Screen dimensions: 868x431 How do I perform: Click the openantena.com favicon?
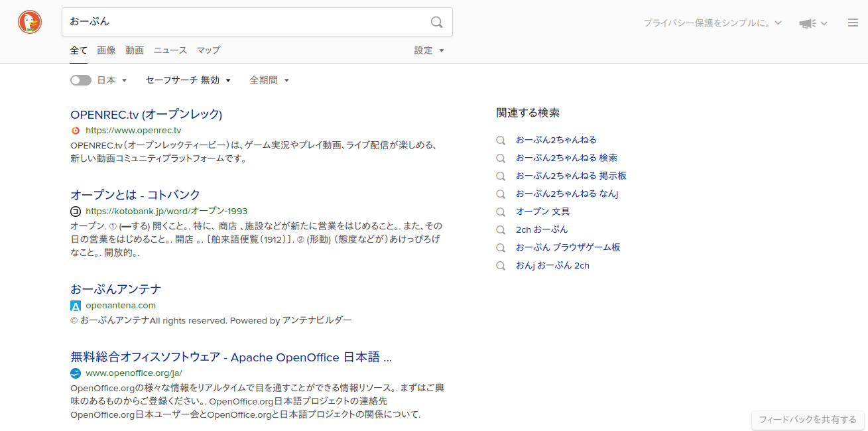pos(76,306)
